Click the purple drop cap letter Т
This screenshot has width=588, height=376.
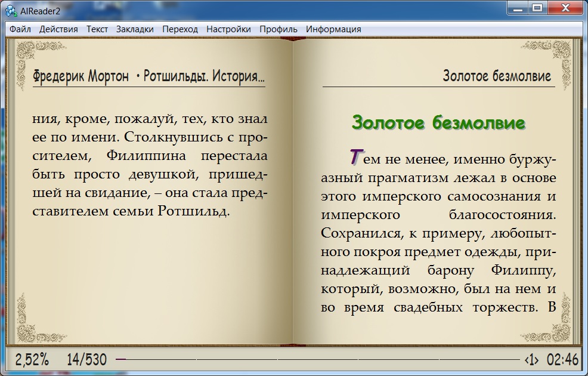[x=356, y=156]
